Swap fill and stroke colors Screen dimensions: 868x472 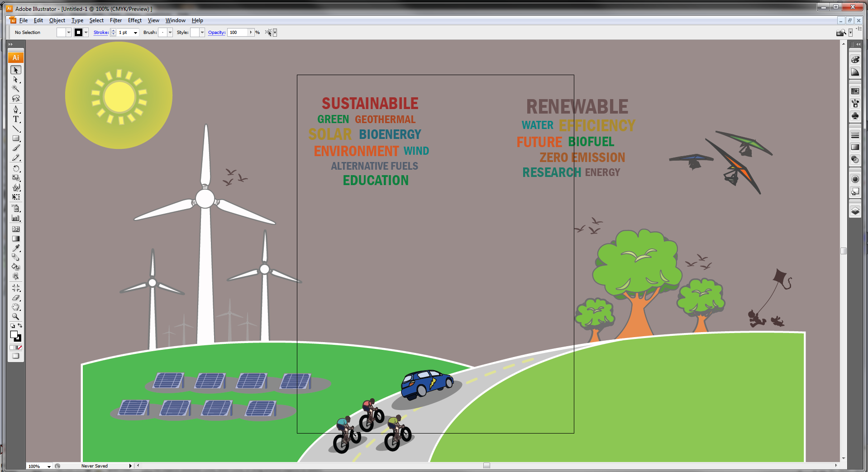(20, 326)
